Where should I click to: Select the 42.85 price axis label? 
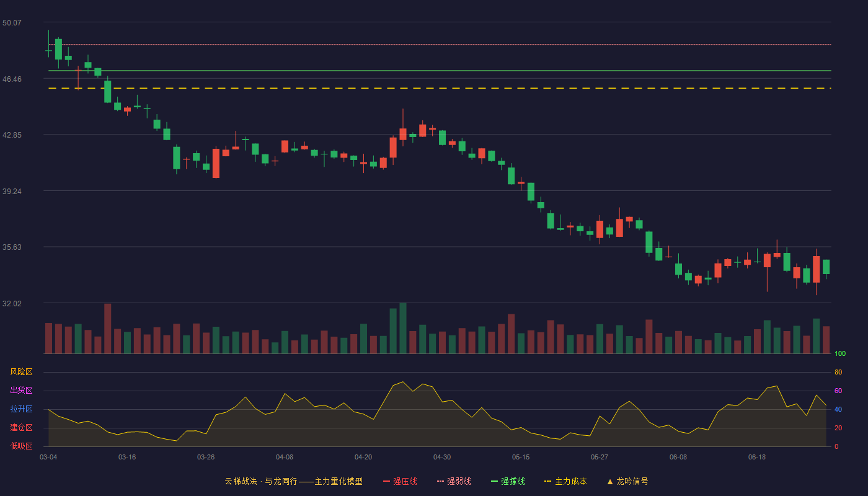coord(12,135)
